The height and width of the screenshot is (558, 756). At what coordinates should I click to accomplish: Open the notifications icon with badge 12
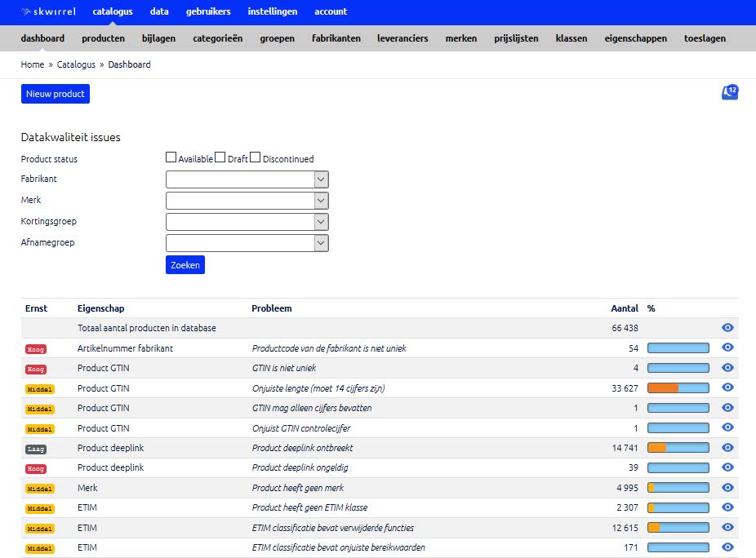pyautogui.click(x=730, y=93)
